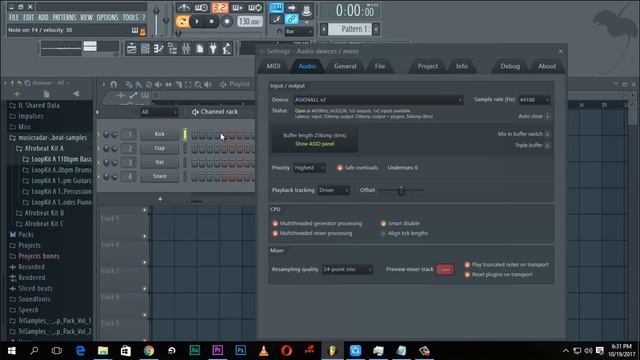Activate first step of Hat channel

(195, 162)
